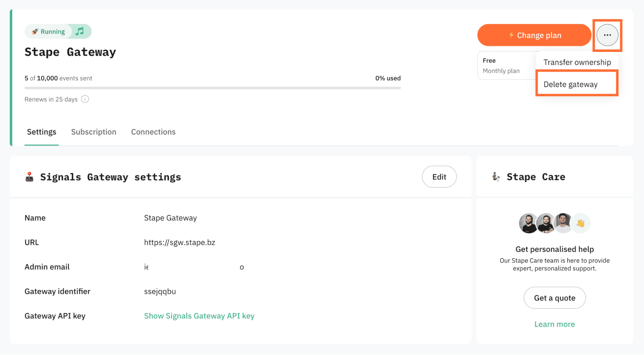Screen dimensions: 644x355
Task: Click the '0% used' label
Action: [388, 78]
